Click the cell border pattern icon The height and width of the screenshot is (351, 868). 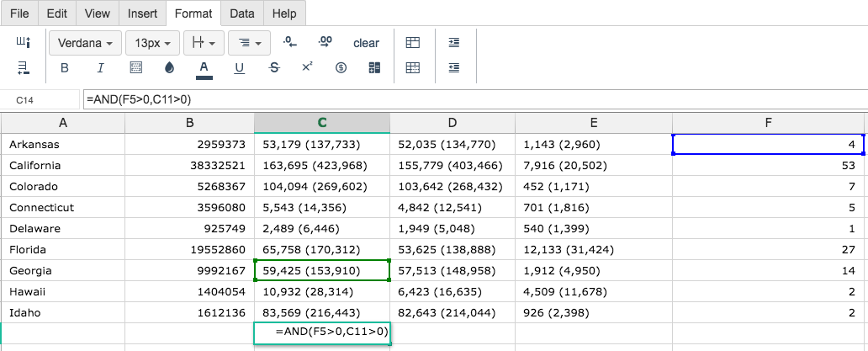tap(135, 68)
